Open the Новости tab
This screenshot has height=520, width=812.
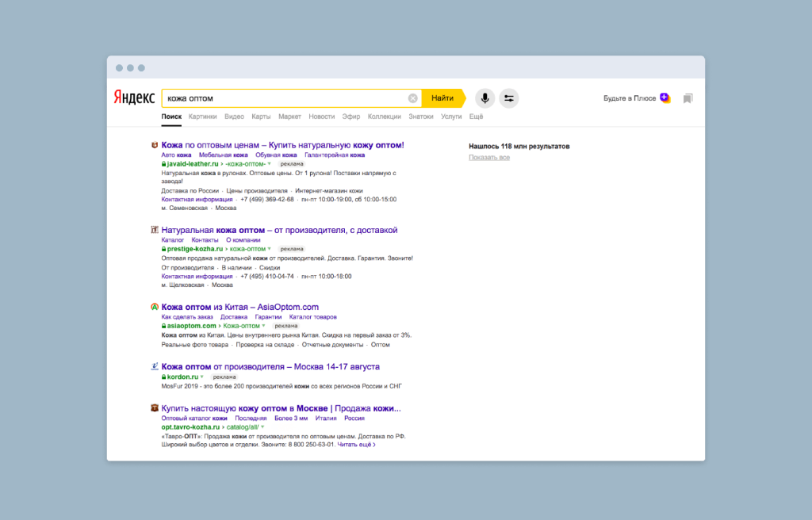[321, 117]
